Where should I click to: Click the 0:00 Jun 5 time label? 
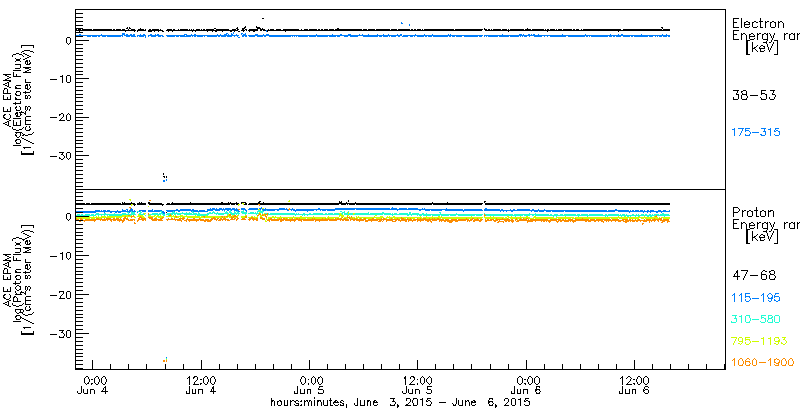pyautogui.click(x=311, y=387)
